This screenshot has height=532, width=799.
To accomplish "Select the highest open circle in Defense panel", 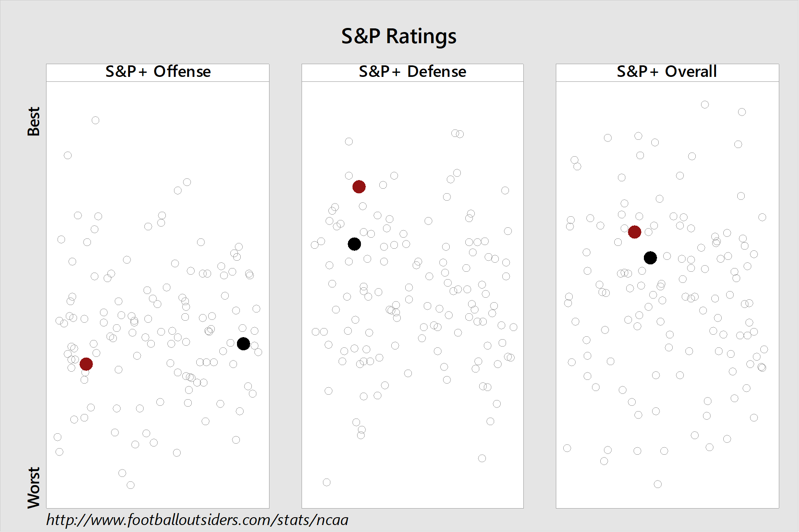I will [x=455, y=133].
